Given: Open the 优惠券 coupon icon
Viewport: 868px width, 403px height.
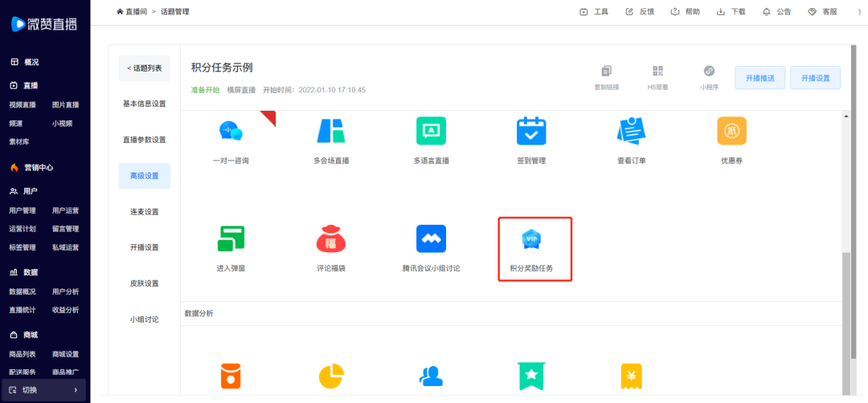Looking at the screenshot, I should coord(731,131).
